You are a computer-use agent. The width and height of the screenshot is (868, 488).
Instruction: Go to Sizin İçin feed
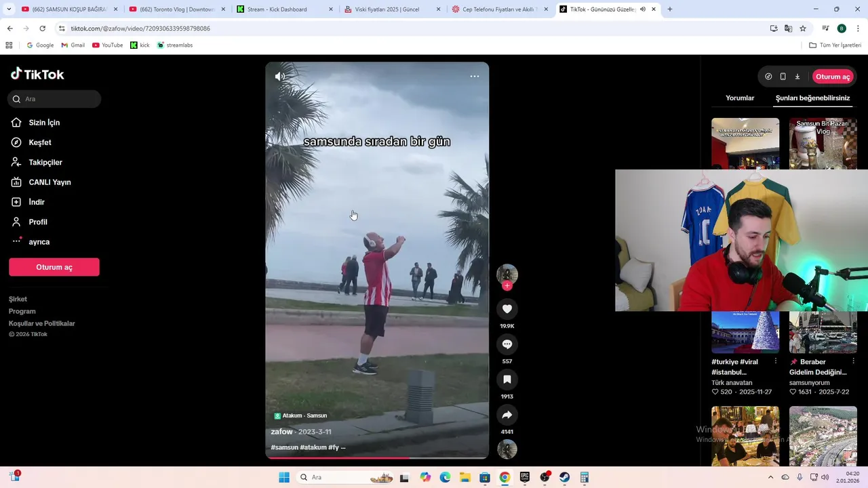(x=44, y=123)
